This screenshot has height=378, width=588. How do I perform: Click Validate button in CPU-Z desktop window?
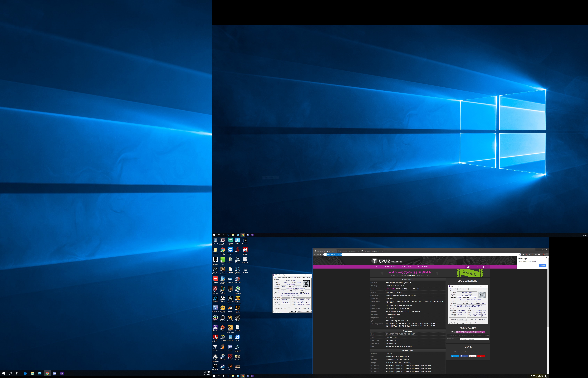click(x=300, y=312)
